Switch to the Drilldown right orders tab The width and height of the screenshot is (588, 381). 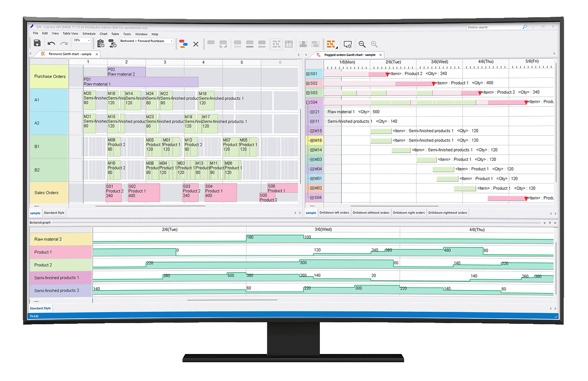[x=409, y=212]
